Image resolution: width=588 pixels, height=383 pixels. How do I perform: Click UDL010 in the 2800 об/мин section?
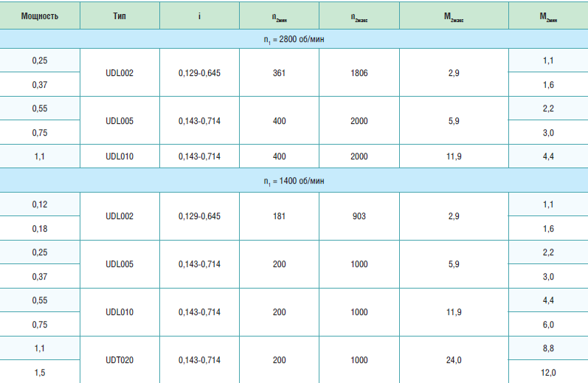120,156
